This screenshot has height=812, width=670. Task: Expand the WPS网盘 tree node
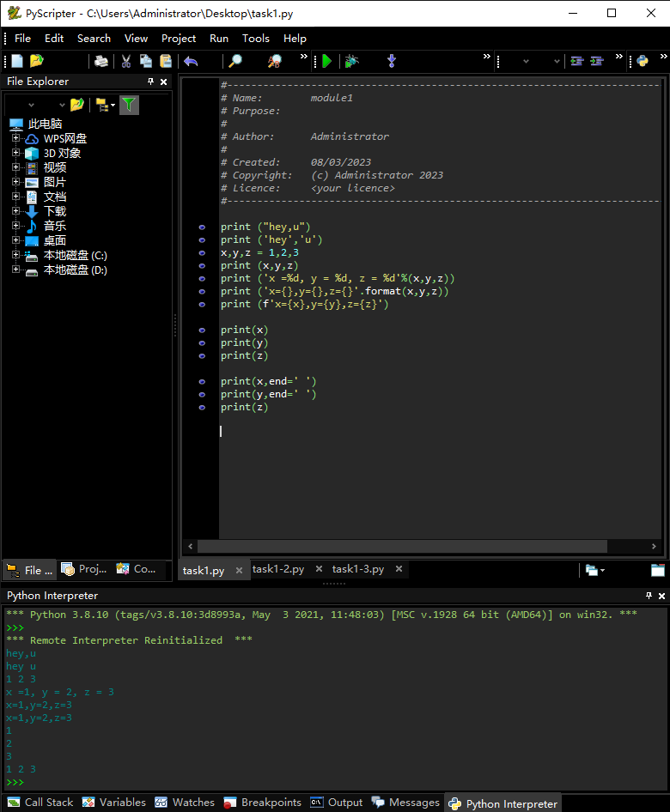[x=15, y=138]
